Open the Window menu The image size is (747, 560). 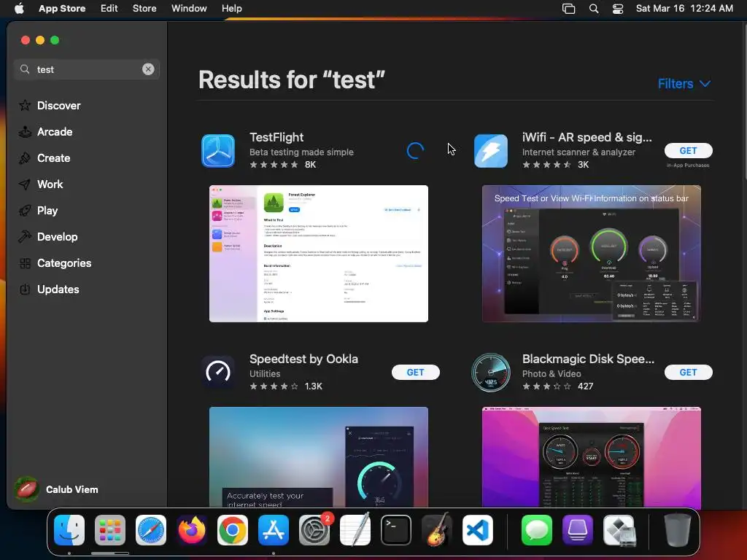pyautogui.click(x=189, y=8)
